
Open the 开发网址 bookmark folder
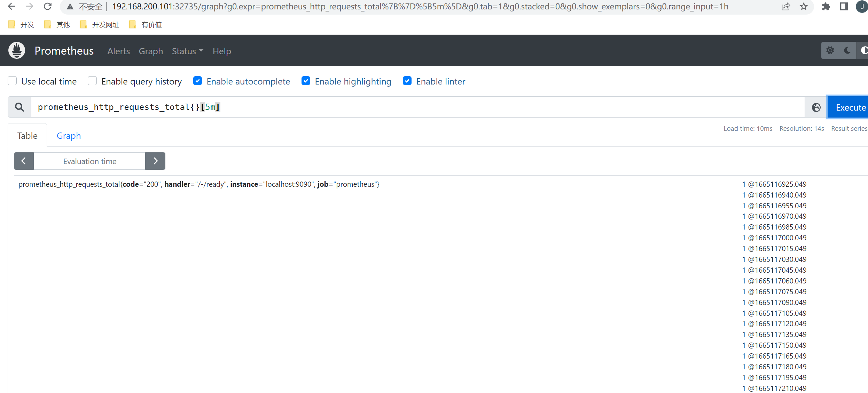[x=100, y=25]
